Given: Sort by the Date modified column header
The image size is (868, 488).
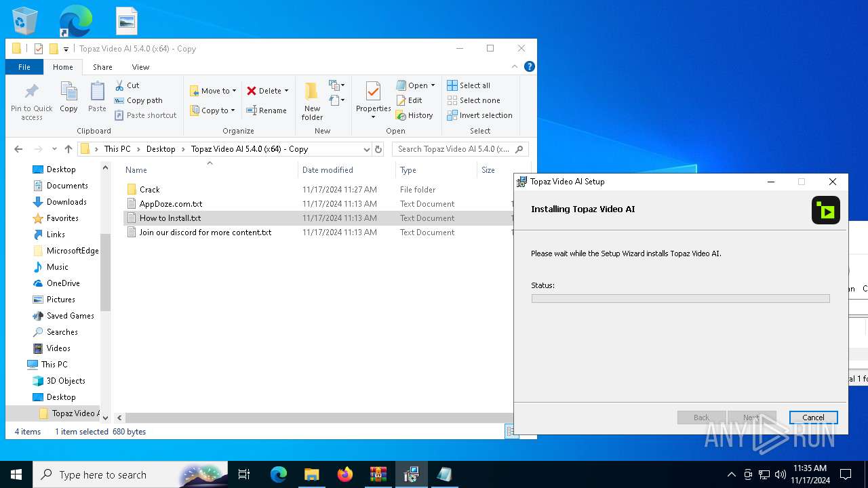Looking at the screenshot, I should click(x=347, y=170).
